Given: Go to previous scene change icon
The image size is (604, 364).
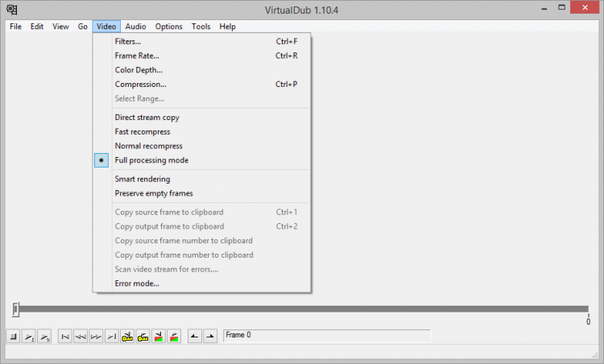Looking at the screenshot, I should click(159, 337).
